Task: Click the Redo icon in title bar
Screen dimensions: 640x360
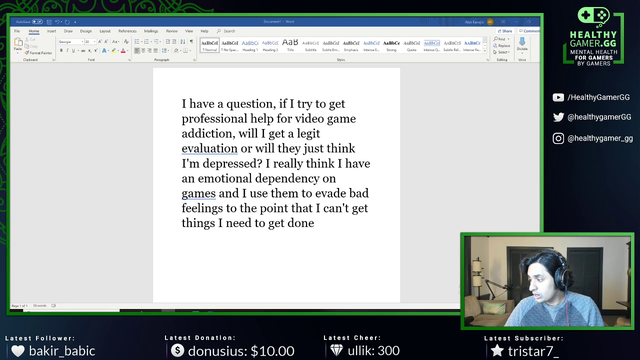Action: click(67, 22)
